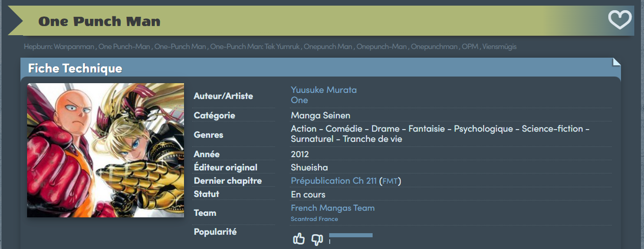Click the popularity rating bar
Screen dimensions: 644x249
point(351,235)
